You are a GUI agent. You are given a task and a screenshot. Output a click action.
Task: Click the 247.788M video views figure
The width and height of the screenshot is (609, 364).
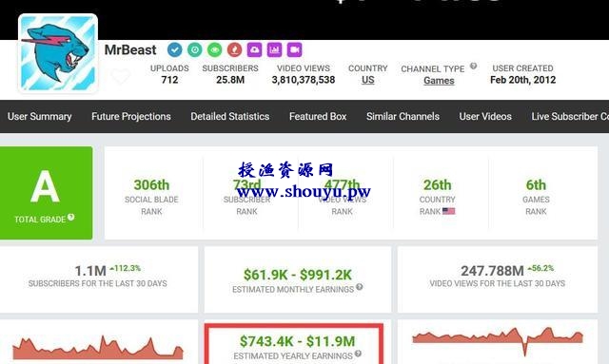492,271
